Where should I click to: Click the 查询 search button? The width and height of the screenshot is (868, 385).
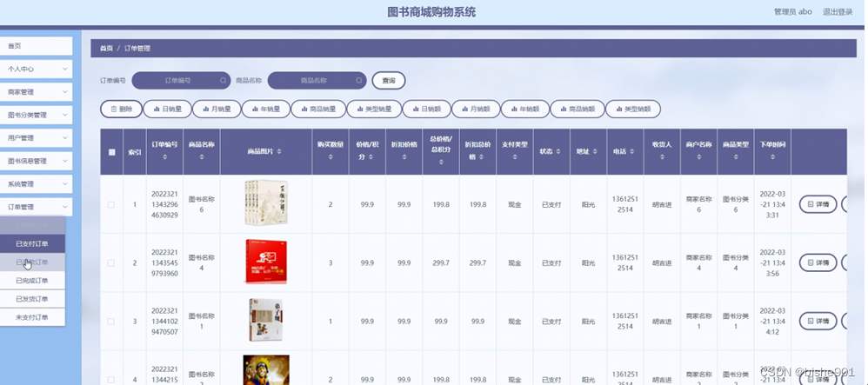point(389,80)
